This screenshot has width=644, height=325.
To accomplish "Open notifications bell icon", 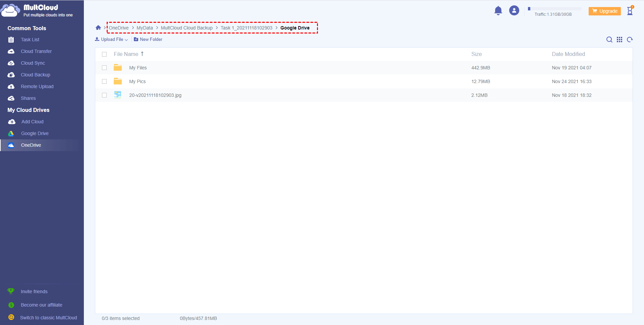I will click(498, 11).
